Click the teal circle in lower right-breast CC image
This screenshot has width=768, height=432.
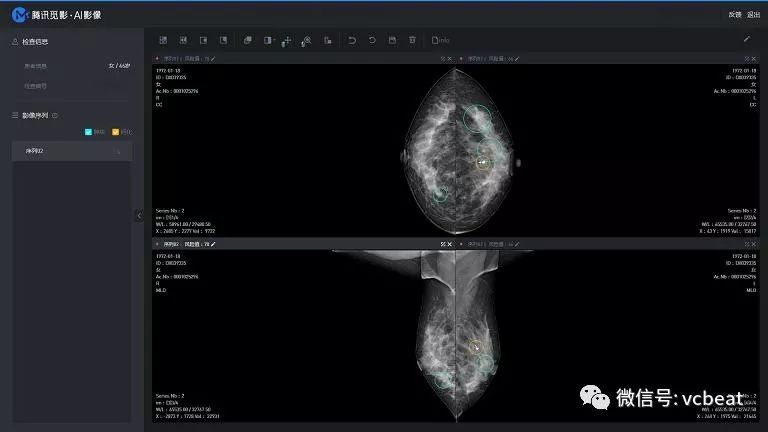click(440, 194)
